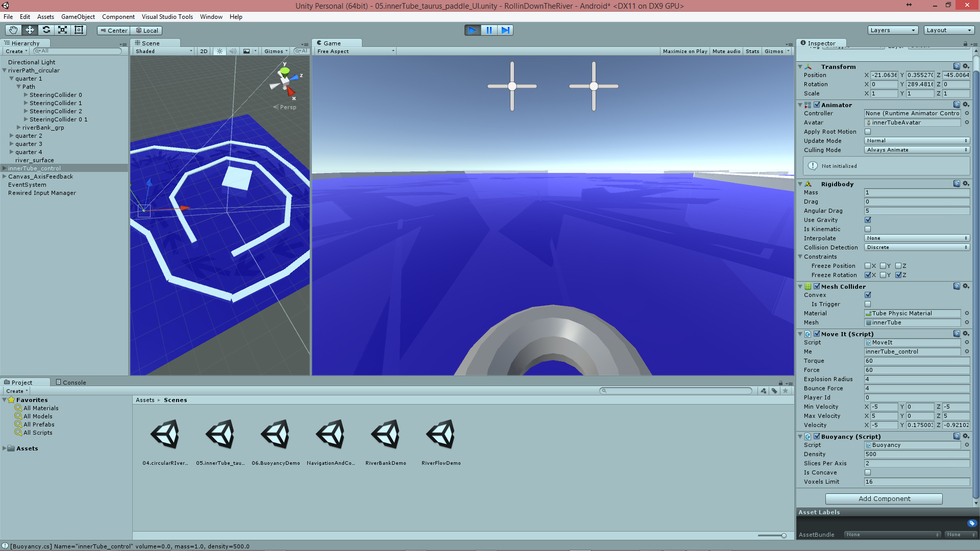Select the Rect transform tool
The image size is (980, 551).
pos(79,30)
